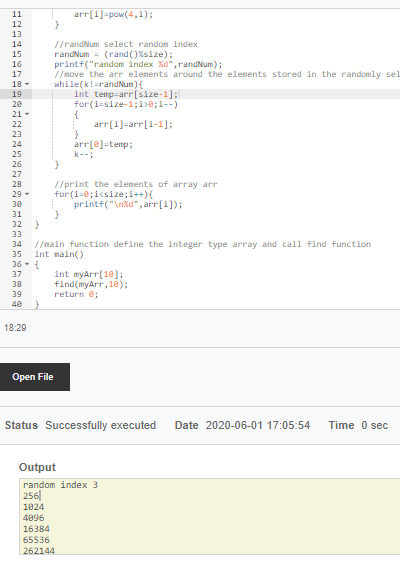Click the 'printf("\n%d",arr[i]);' line
This screenshot has width=400, height=567.
coord(128,204)
